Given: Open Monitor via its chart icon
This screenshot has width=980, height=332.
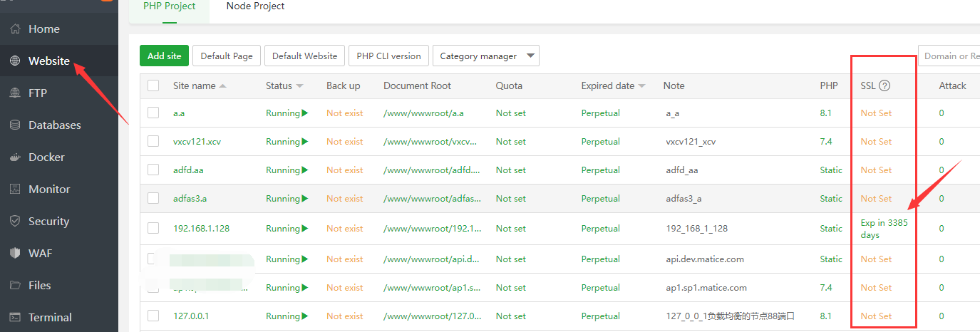Looking at the screenshot, I should click(x=15, y=190).
